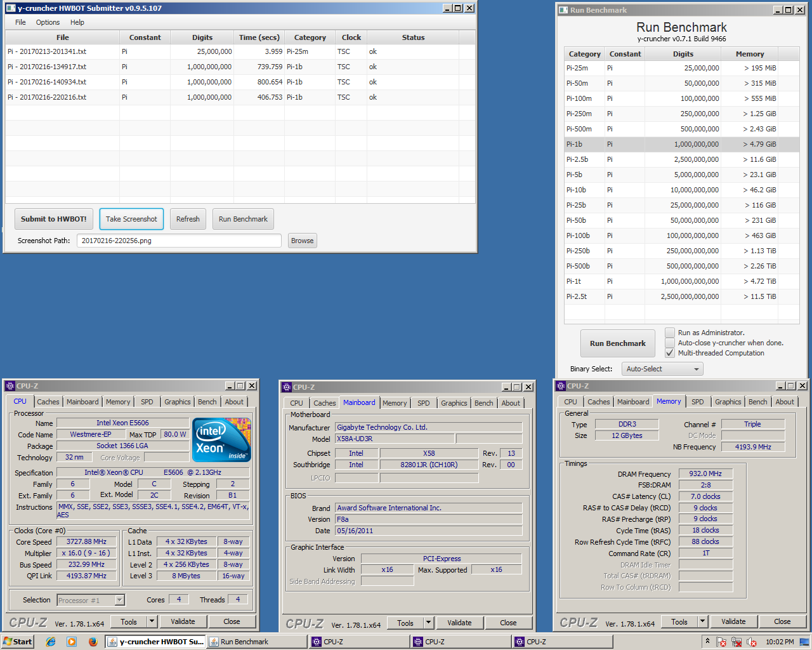This screenshot has height=650, width=812.
Task: Launch Windows Media Player from the taskbar
Action: coord(72,642)
